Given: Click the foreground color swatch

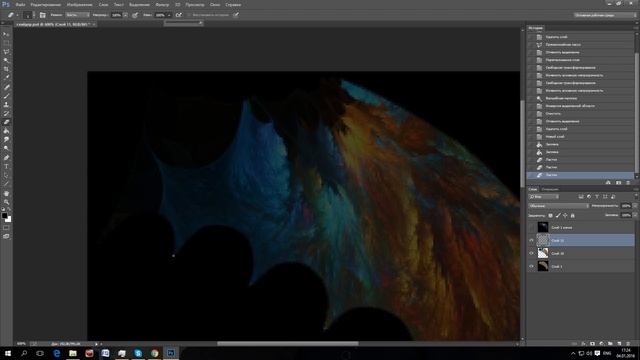Looking at the screenshot, I should click(x=4, y=215).
